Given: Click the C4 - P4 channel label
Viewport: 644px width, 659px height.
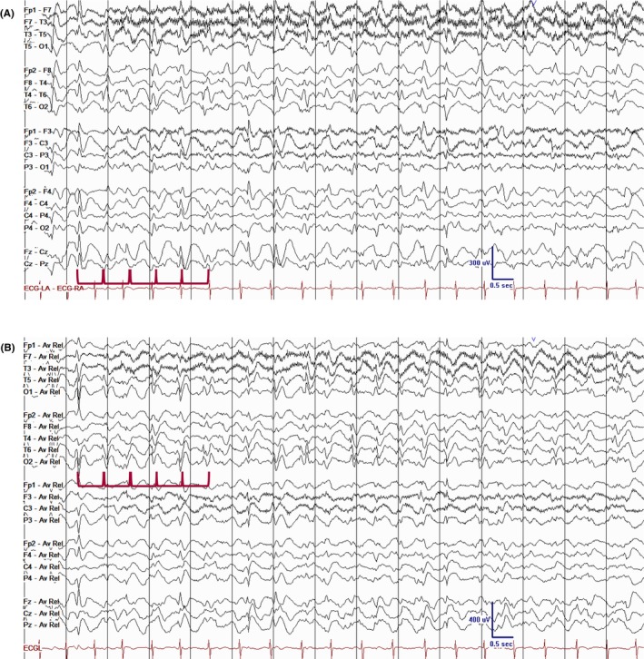Looking at the screenshot, I should click(x=36, y=216).
